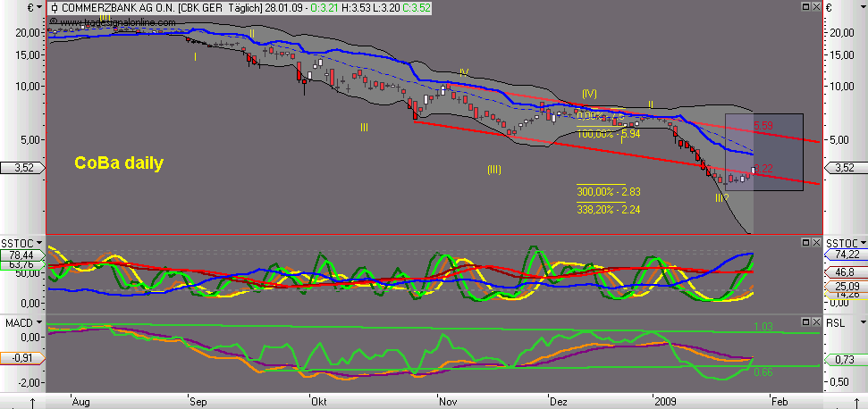Maximize the SSTOC indicator pane
This screenshot has height=409, width=868.
806,242
